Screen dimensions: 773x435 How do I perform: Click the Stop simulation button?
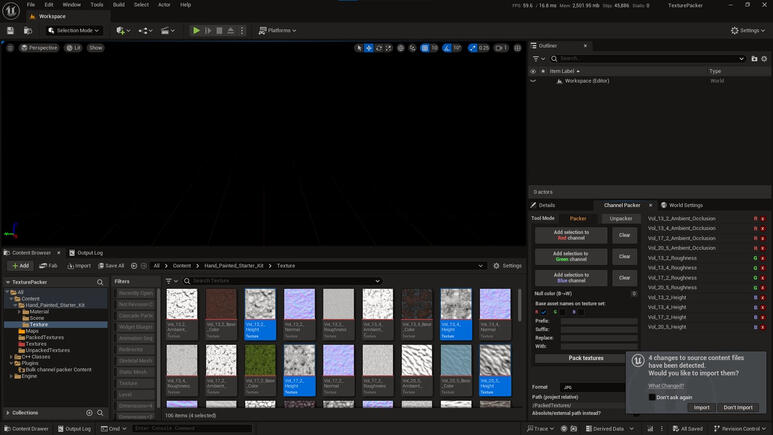point(219,31)
